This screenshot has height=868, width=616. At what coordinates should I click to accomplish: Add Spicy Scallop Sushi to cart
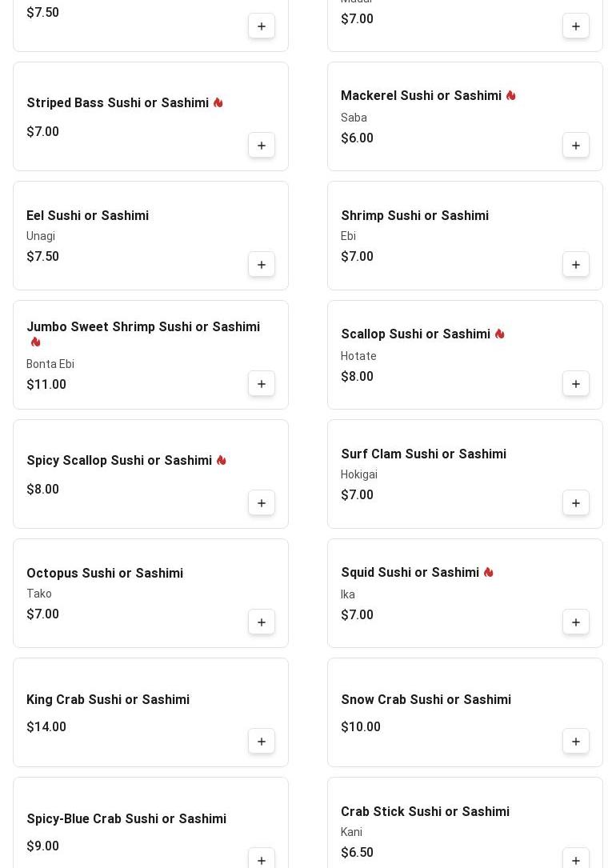[x=262, y=503]
